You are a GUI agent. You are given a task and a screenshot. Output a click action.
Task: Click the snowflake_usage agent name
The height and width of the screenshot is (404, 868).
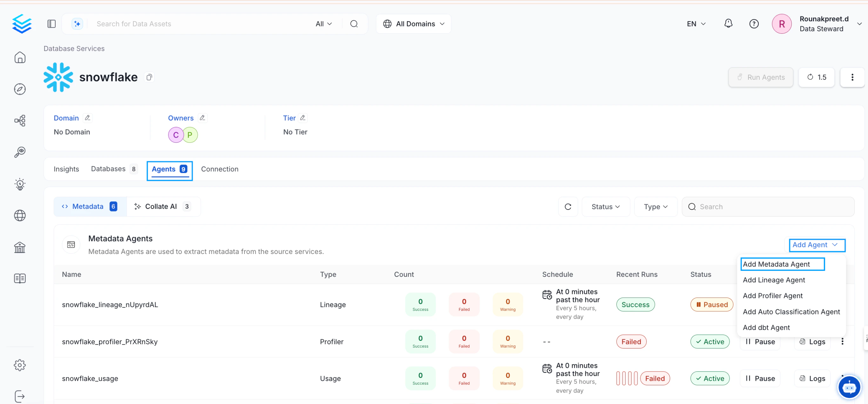(x=90, y=378)
